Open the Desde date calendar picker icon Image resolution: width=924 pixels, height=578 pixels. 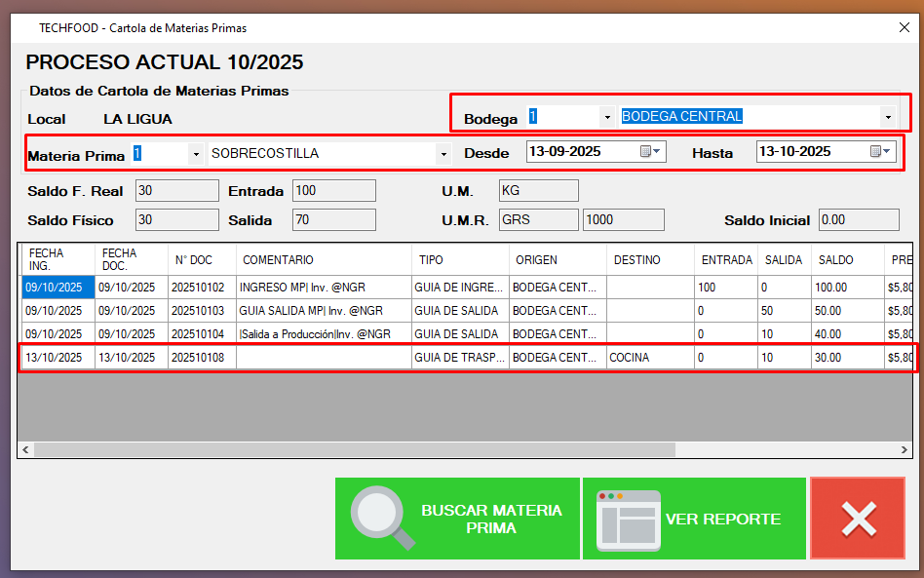pyautogui.click(x=650, y=152)
